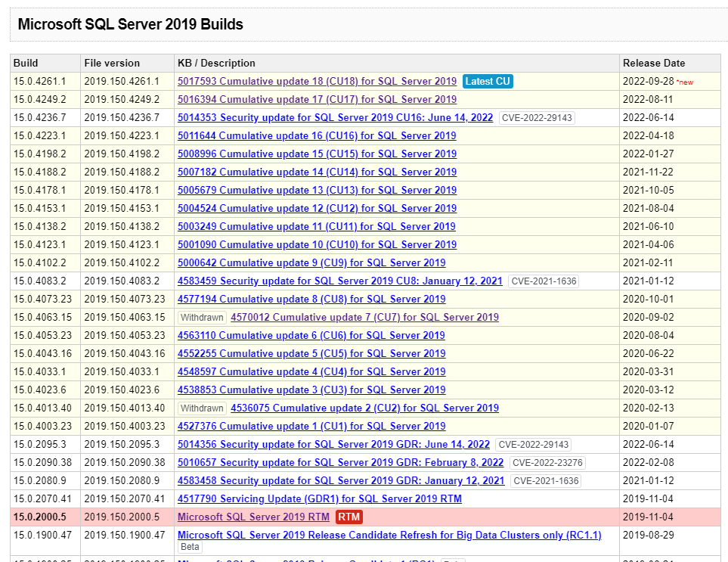
Task: Open the withdrawn CU2 update link
Action: pos(365,408)
